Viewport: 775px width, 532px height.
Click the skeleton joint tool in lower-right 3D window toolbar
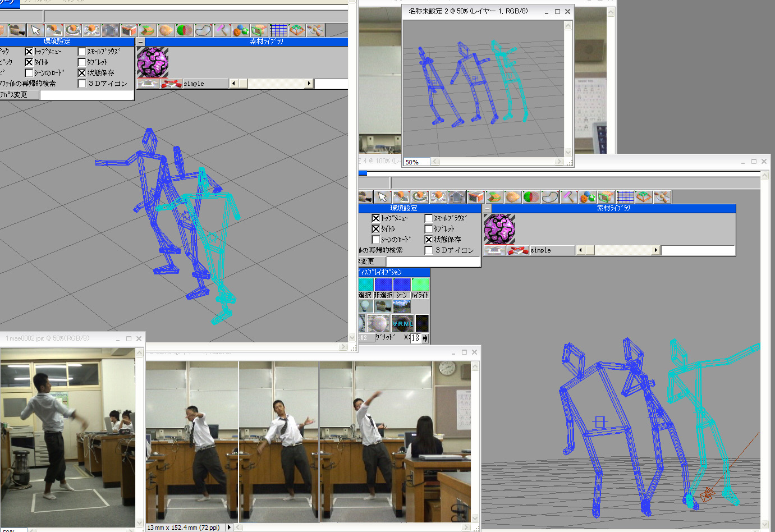(x=662, y=197)
